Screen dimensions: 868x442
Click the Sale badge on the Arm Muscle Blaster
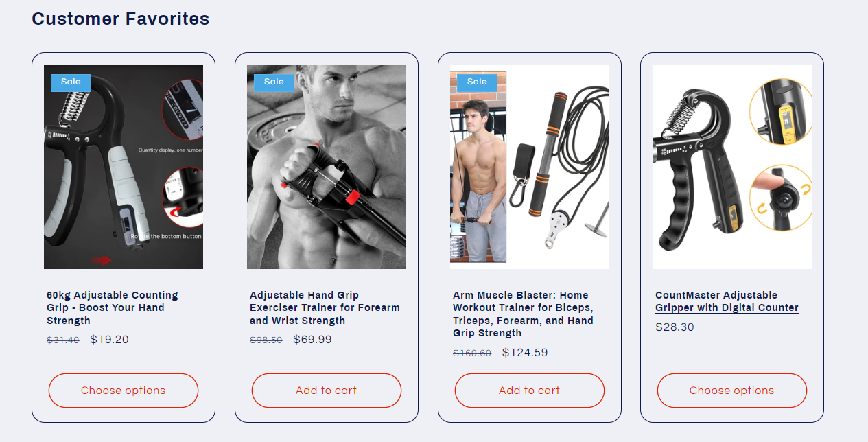[477, 82]
